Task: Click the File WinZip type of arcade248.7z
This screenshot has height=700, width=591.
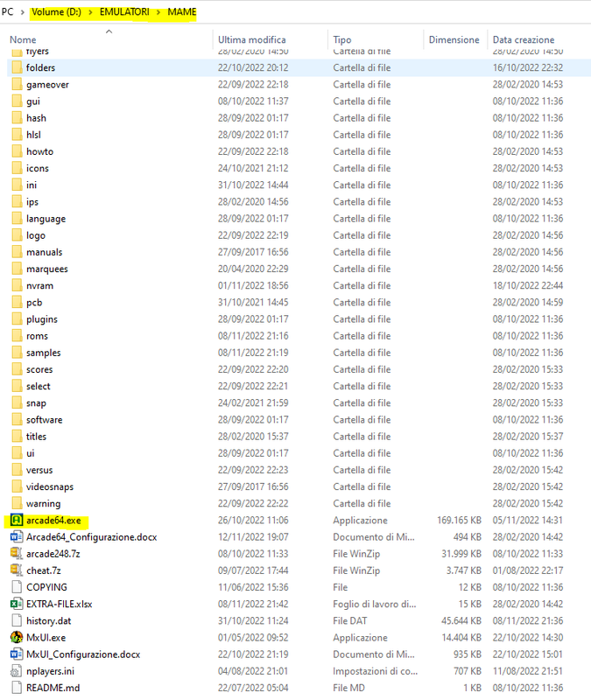Action: [x=356, y=554]
